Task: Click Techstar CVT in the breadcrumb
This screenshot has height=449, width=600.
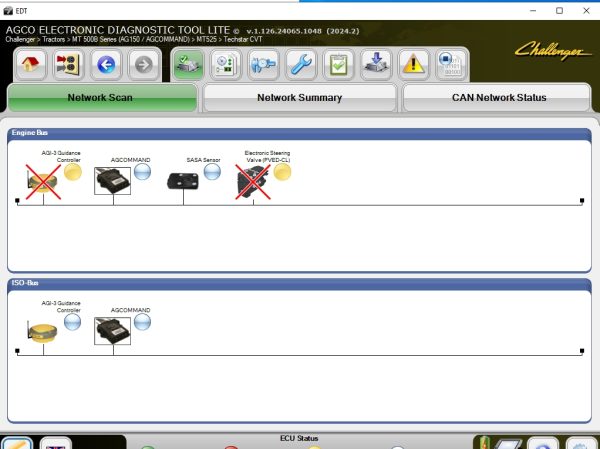Action: 243,39
